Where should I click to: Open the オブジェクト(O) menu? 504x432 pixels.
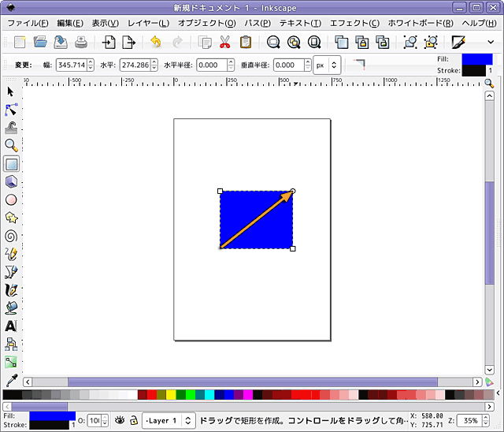(208, 23)
